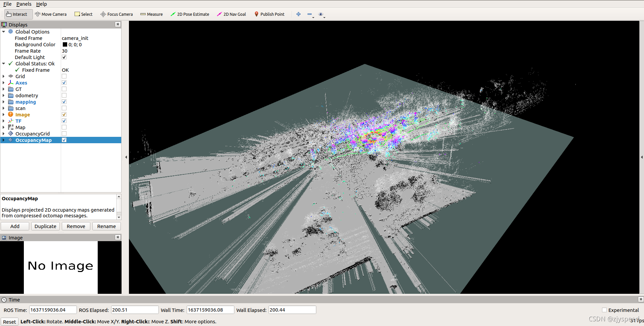Close the Image panel
This screenshot has height=326, width=644.
[x=118, y=237]
